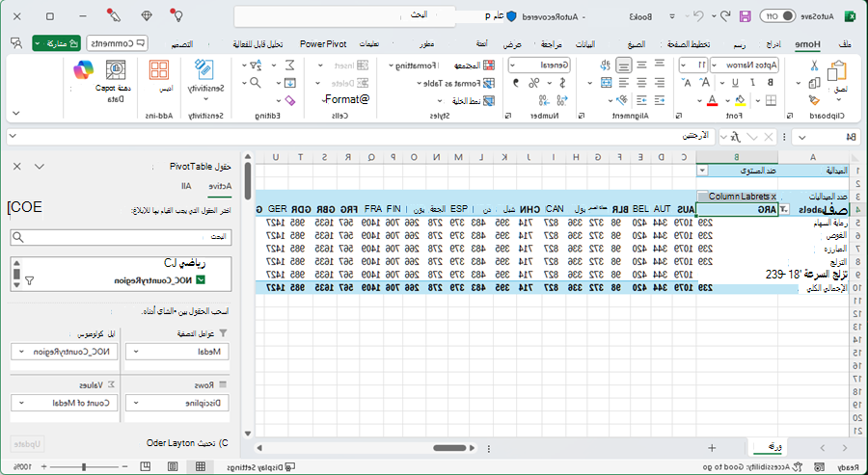
Task: Click the Borders grid icon
Action: [770, 100]
